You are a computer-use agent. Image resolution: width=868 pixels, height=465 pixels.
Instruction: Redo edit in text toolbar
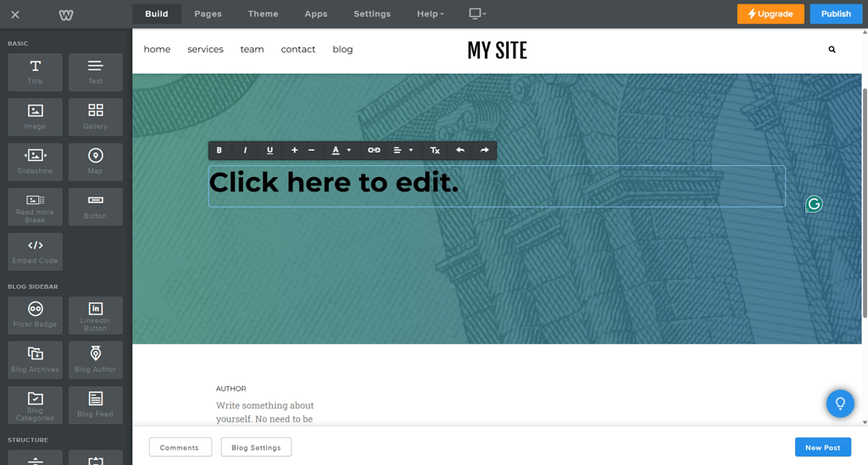tap(484, 151)
